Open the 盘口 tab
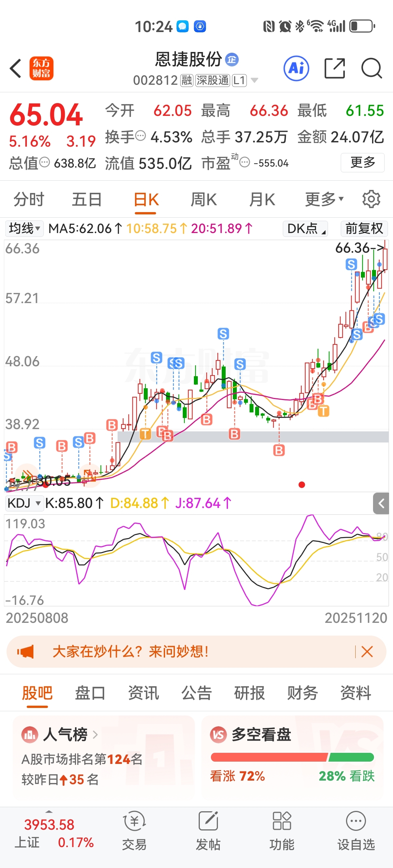393x868 pixels. click(90, 693)
